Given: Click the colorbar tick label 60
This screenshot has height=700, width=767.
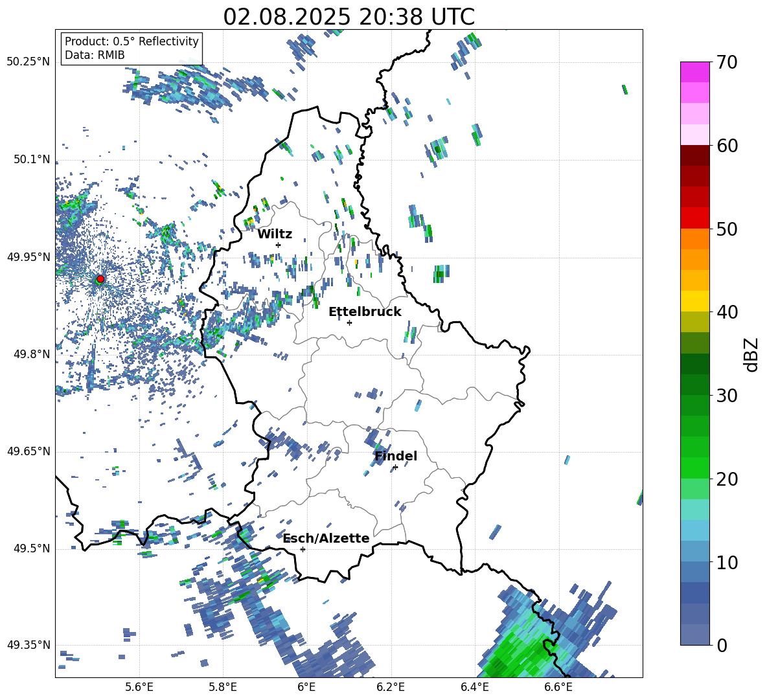Looking at the screenshot, I should tap(727, 146).
